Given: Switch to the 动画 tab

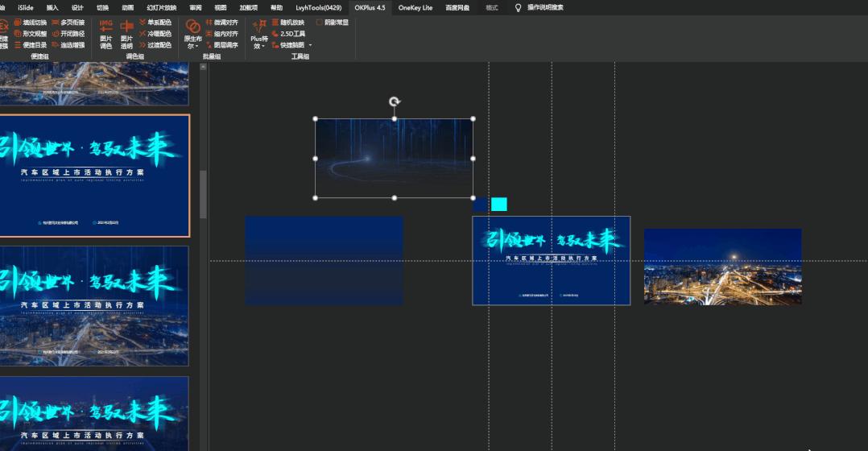Looking at the screenshot, I should tap(127, 8).
